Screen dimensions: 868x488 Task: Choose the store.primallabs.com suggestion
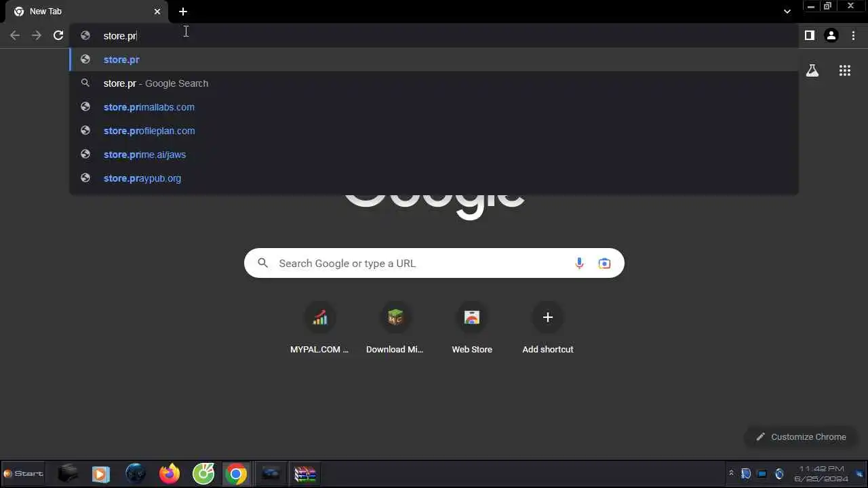coord(434,107)
